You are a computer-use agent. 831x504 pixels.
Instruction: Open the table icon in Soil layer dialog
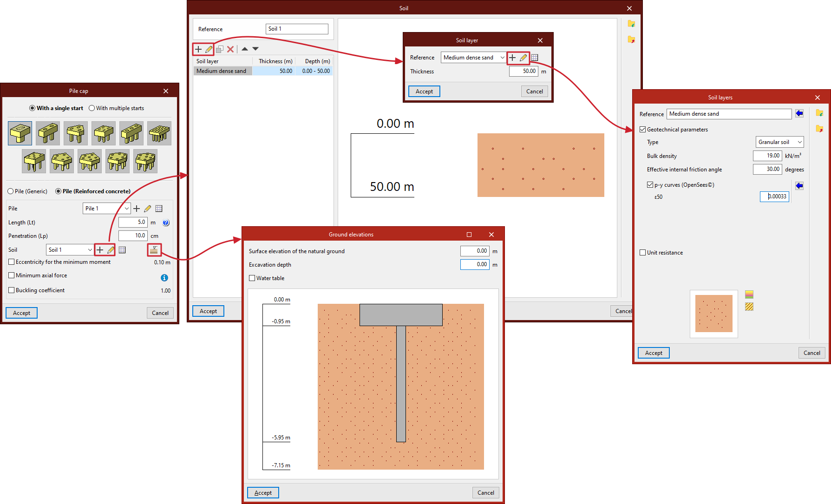(535, 58)
